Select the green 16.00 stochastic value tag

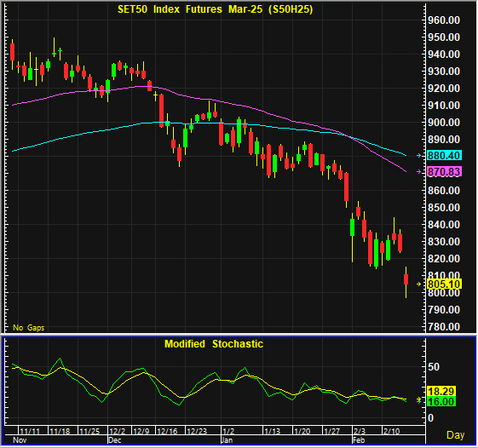click(x=441, y=402)
